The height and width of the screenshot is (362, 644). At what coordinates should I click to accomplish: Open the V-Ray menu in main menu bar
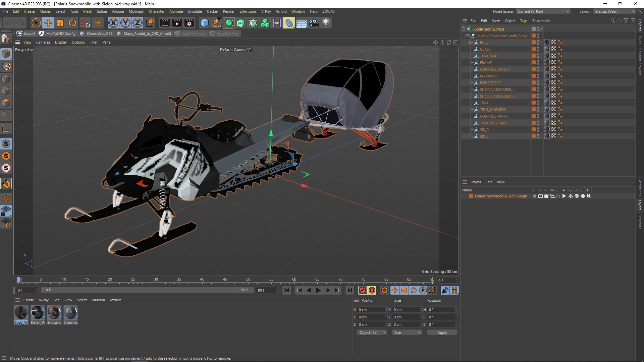(266, 11)
